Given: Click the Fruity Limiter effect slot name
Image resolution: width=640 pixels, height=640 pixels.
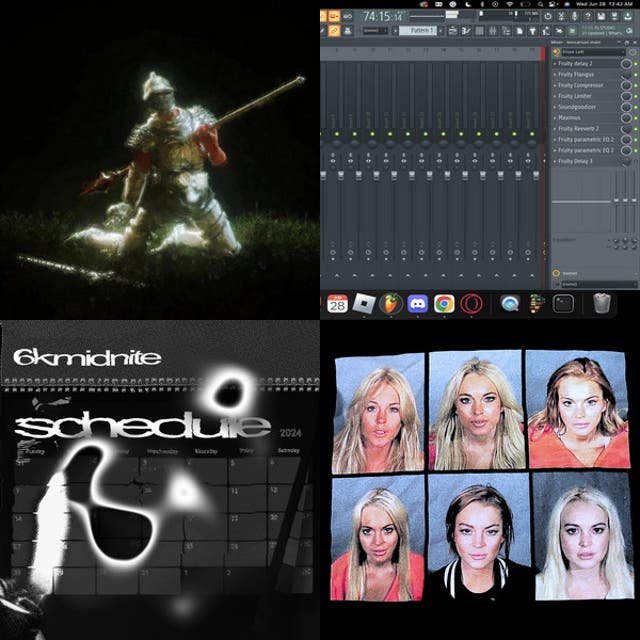Looking at the screenshot, I should [x=575, y=96].
